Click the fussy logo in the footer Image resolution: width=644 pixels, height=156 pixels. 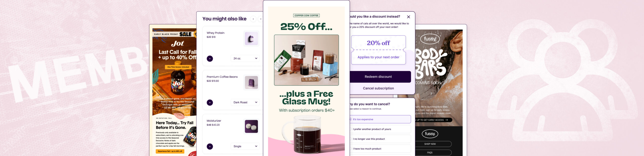[x=430, y=134]
